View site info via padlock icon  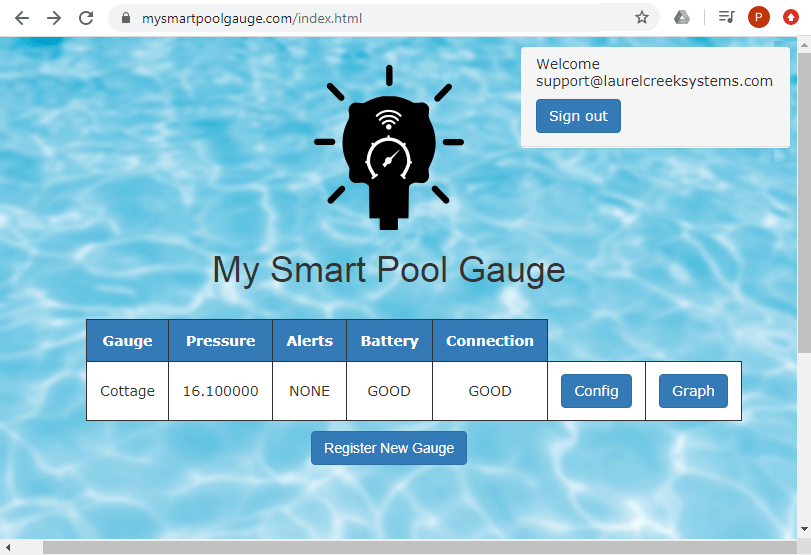click(x=126, y=18)
